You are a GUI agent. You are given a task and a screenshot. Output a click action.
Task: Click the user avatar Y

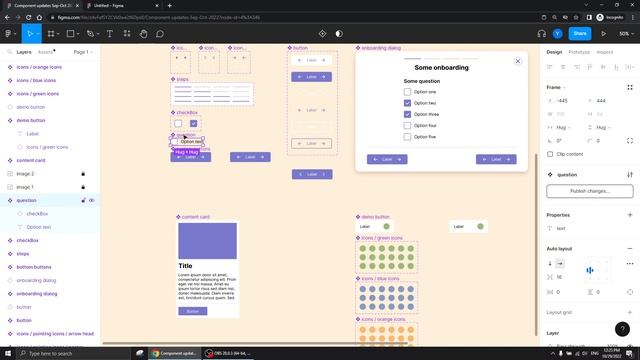[x=558, y=34]
